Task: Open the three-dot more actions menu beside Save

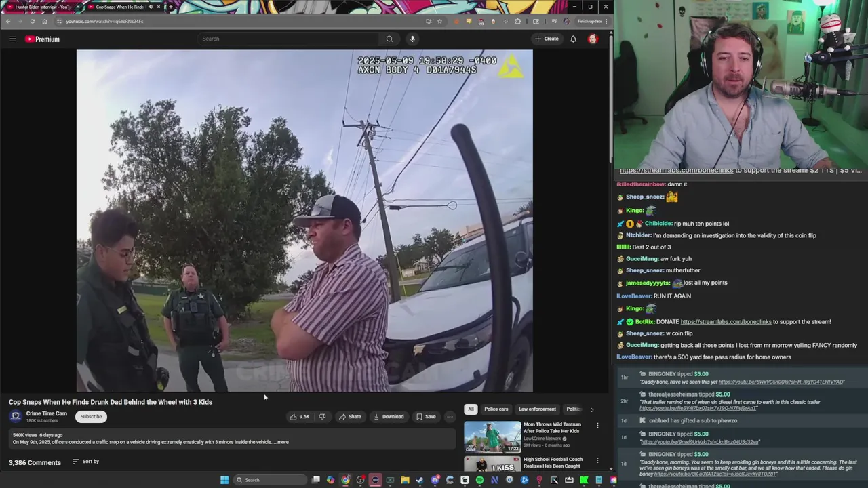Action: (450, 416)
